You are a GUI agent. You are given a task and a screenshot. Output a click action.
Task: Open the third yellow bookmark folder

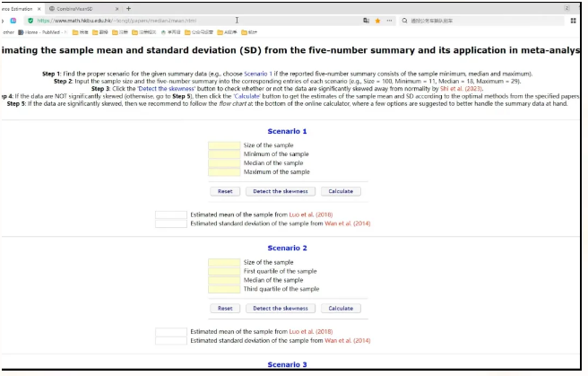coord(120,32)
